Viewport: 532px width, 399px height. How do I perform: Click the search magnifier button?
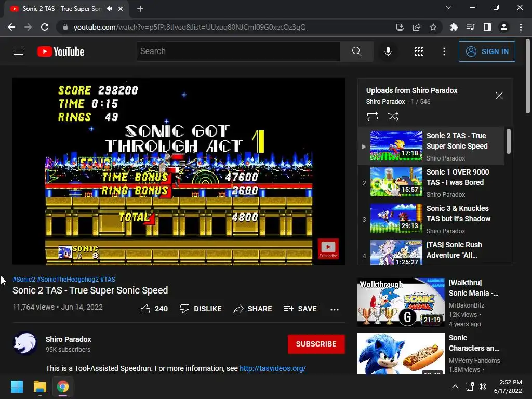(356, 51)
